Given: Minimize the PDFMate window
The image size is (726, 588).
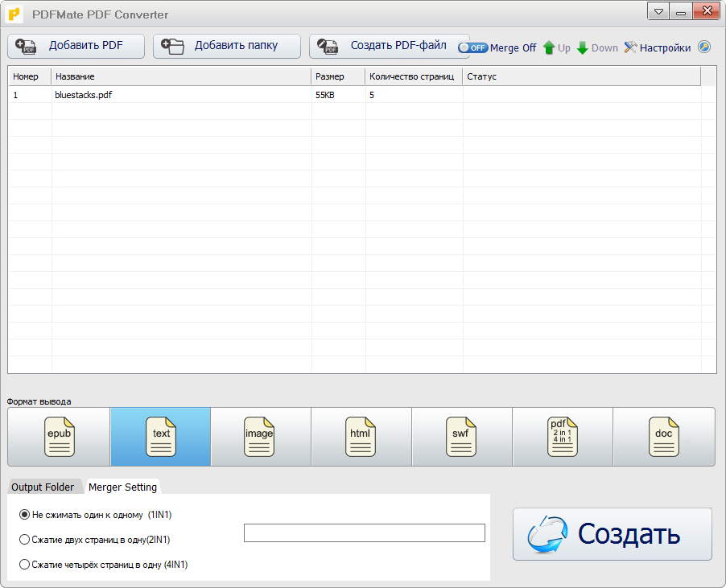Looking at the screenshot, I should 681,11.
